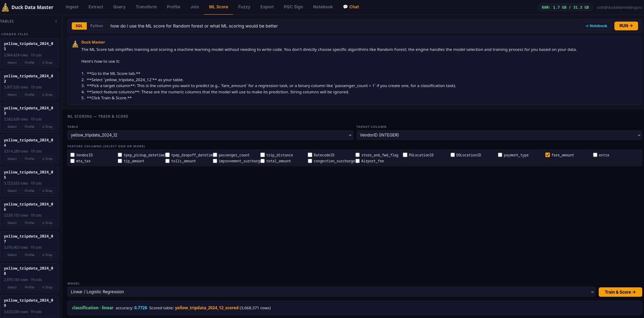
Task: Open the Target Column dropdown
Action: point(499,135)
